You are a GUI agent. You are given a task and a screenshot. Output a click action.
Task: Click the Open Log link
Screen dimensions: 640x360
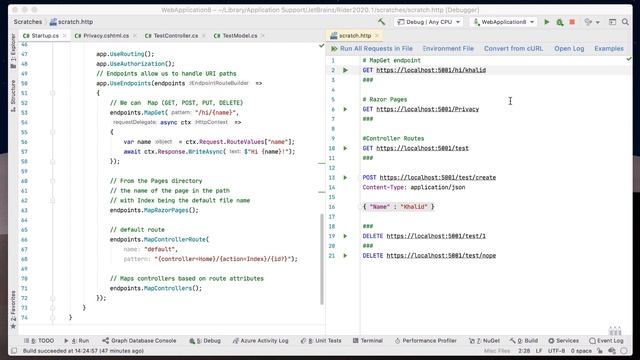(x=569, y=49)
